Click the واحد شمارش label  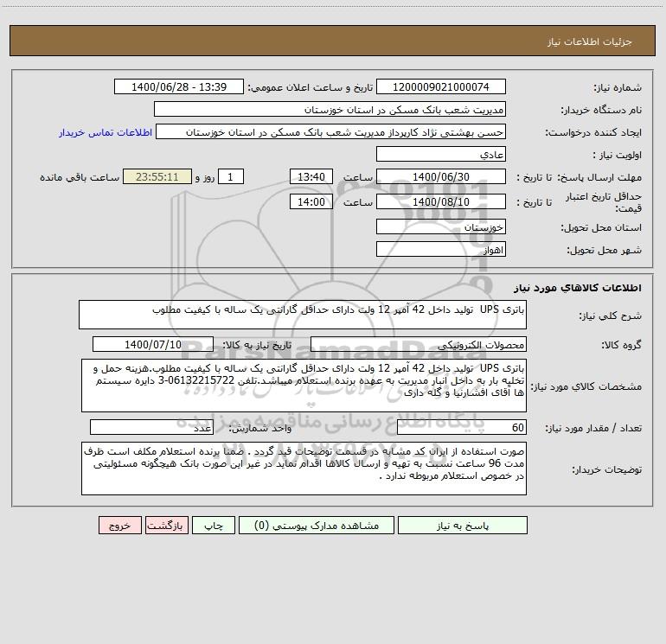point(260,429)
